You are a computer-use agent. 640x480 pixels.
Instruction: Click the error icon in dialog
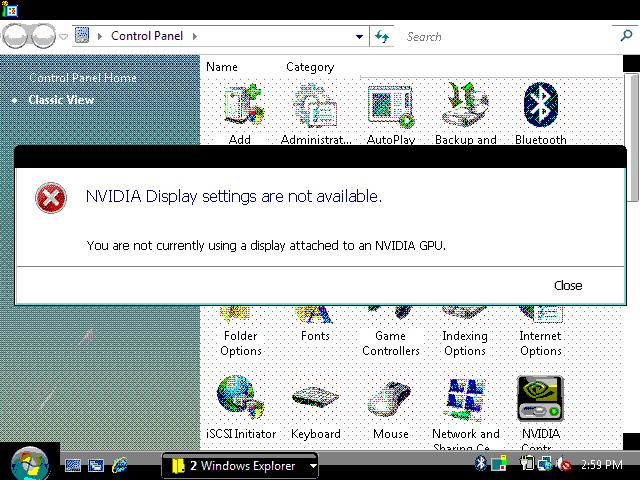click(51, 198)
